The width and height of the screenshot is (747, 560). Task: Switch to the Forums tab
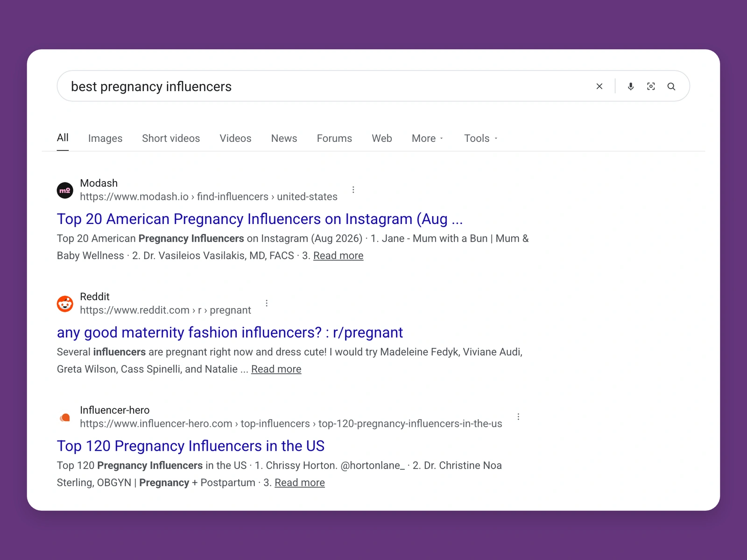point(334,138)
